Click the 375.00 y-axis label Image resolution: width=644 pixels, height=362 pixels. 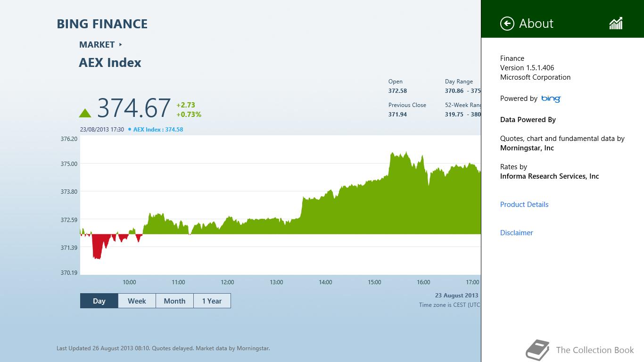click(69, 164)
